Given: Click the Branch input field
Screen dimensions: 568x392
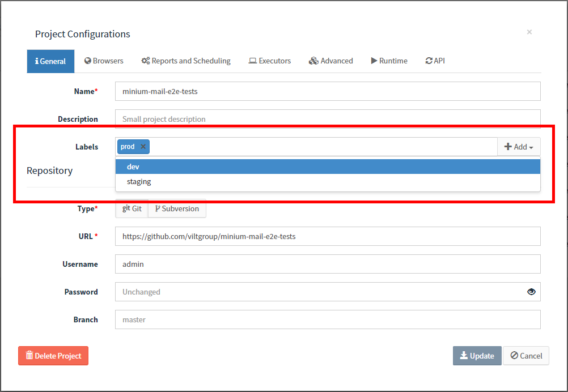Looking at the screenshot, I should coord(328,319).
